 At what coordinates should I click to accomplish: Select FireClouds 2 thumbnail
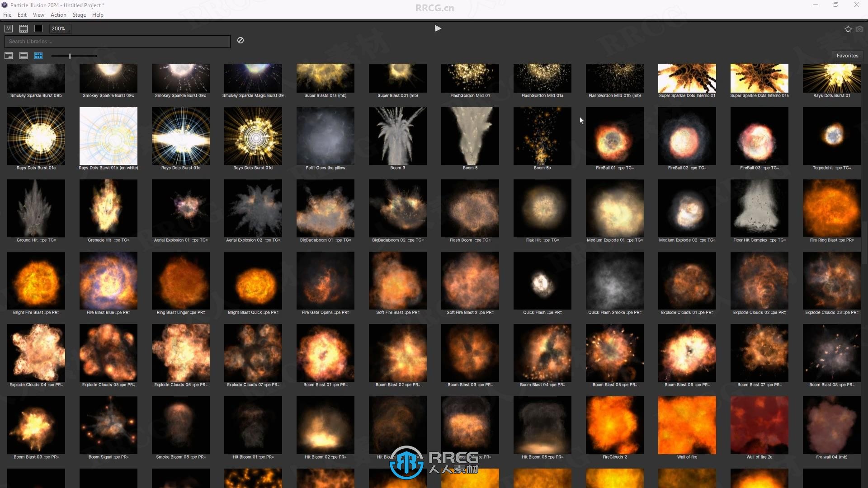tap(615, 425)
